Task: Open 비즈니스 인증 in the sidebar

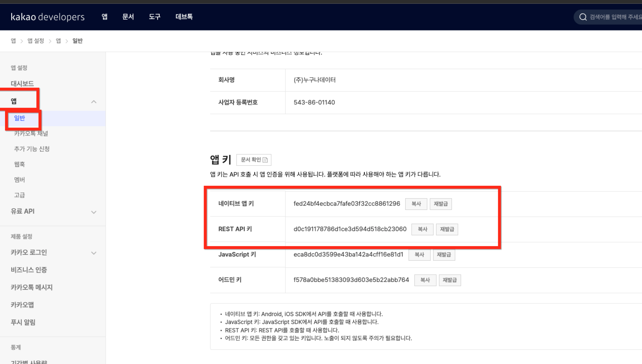Action: [29, 270]
